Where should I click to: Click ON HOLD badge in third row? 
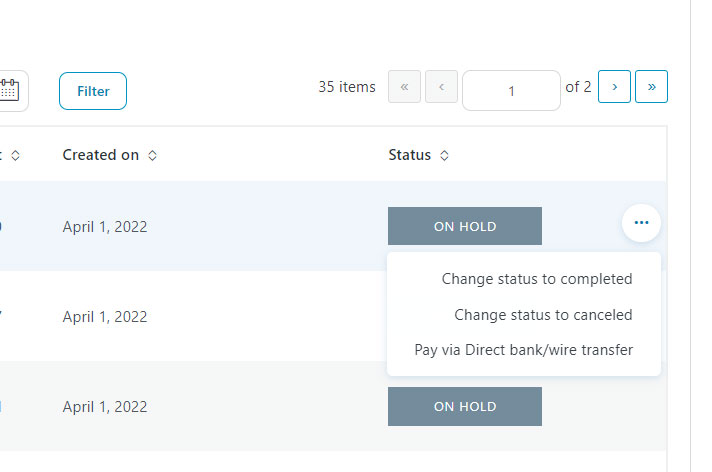point(465,407)
